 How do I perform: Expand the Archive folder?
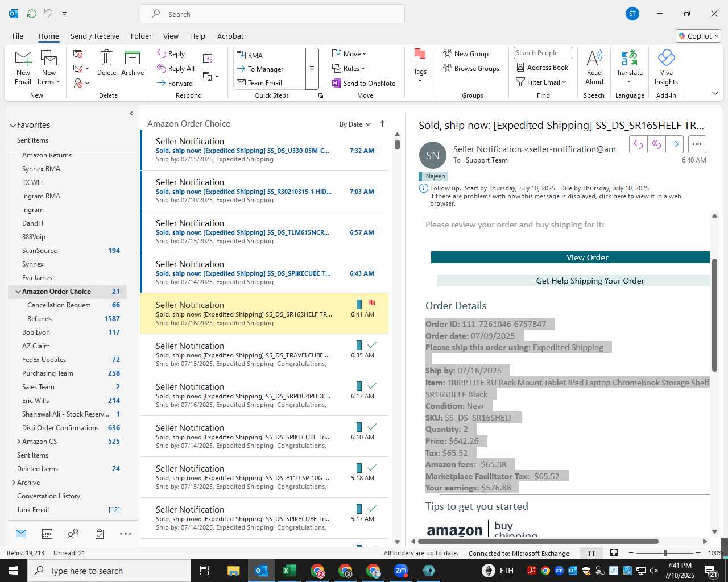14,483
